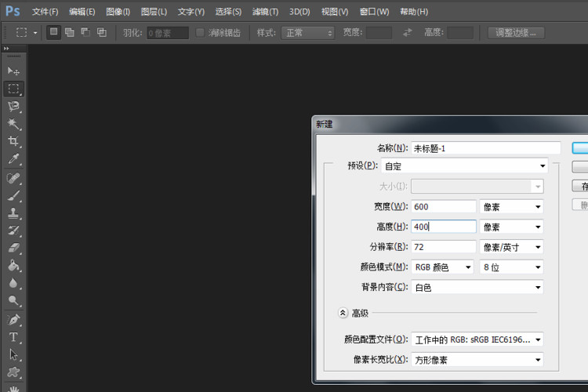Open the height unit 像素 dropdown

click(x=511, y=227)
